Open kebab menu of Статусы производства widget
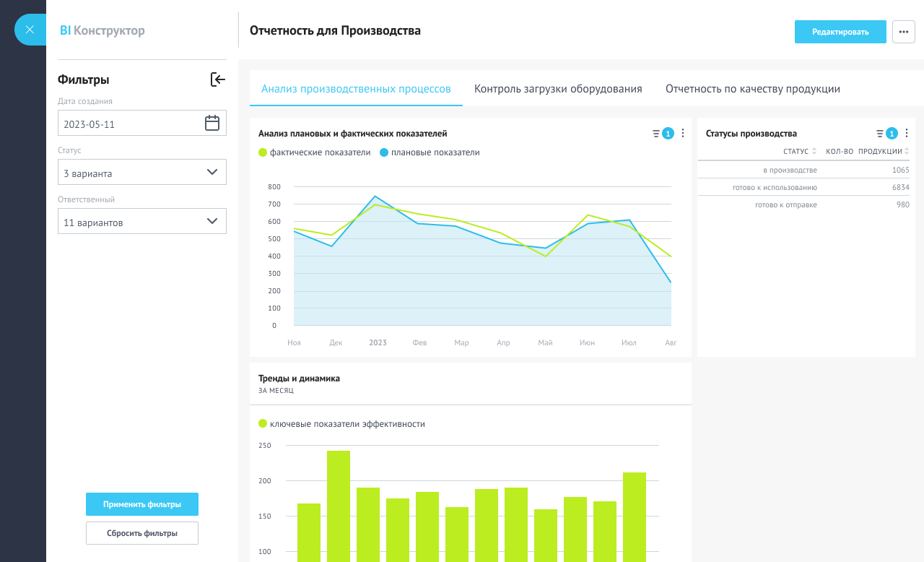924x562 pixels. pyautogui.click(x=907, y=133)
